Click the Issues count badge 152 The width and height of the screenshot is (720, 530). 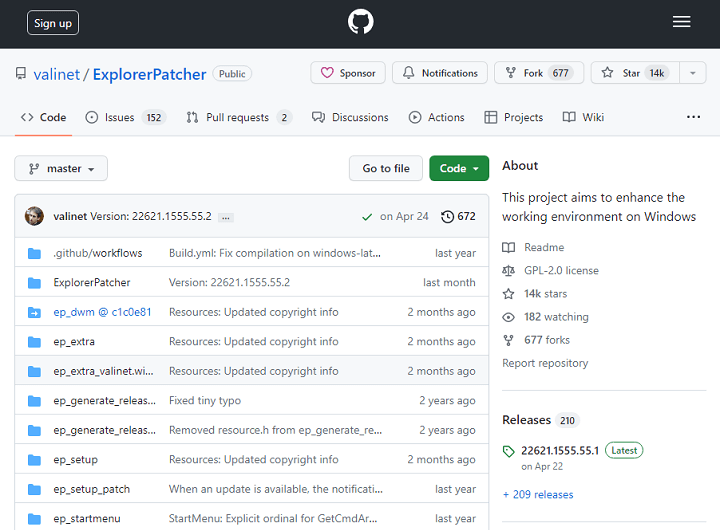154,118
